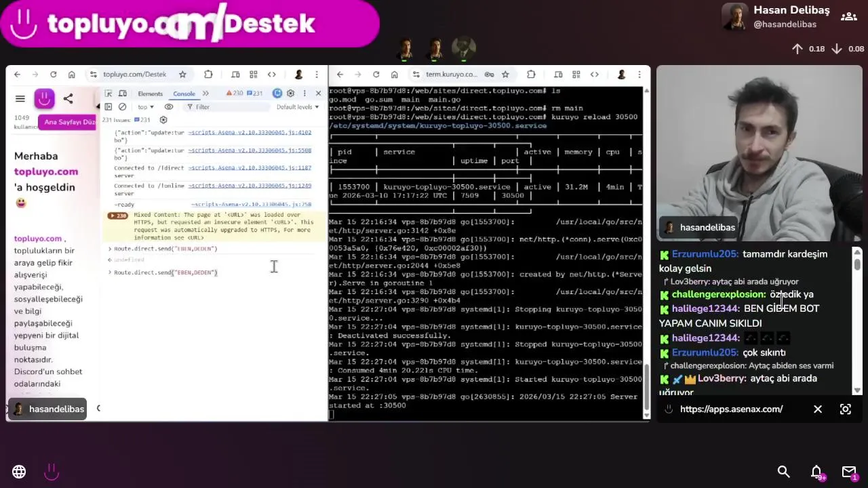Image resolution: width=868 pixels, height=488 pixels.
Task: Open the mail messages icon at bottom
Action: pos(849,472)
